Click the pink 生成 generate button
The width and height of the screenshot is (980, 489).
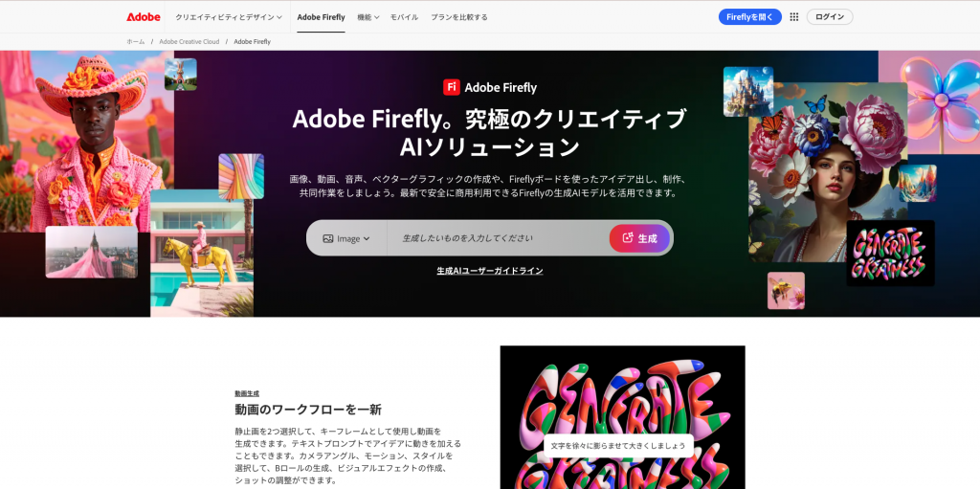tap(639, 238)
